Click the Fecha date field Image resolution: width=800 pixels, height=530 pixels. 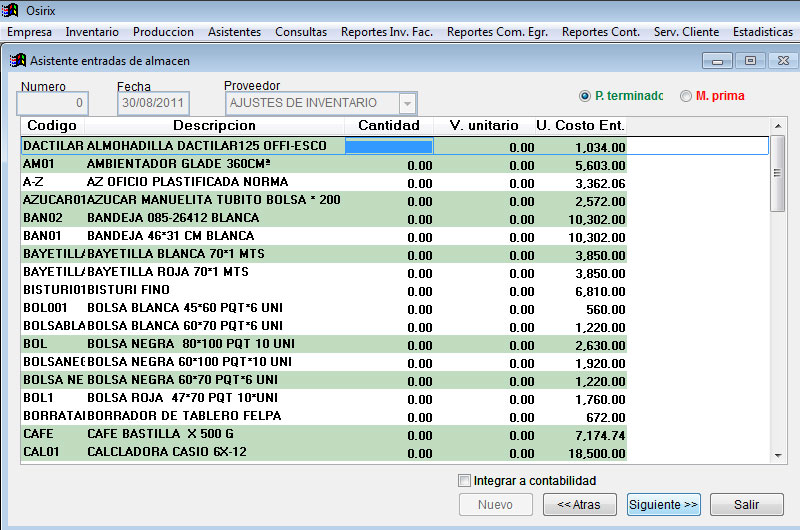pos(153,104)
